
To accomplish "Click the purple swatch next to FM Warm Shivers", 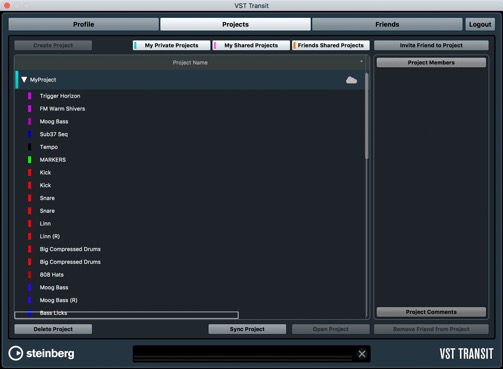I will [x=30, y=109].
